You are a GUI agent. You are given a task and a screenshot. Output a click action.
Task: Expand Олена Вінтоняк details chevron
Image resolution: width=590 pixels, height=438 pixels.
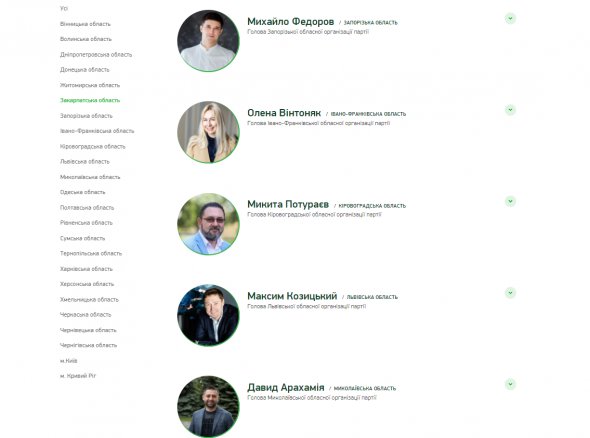(x=510, y=110)
